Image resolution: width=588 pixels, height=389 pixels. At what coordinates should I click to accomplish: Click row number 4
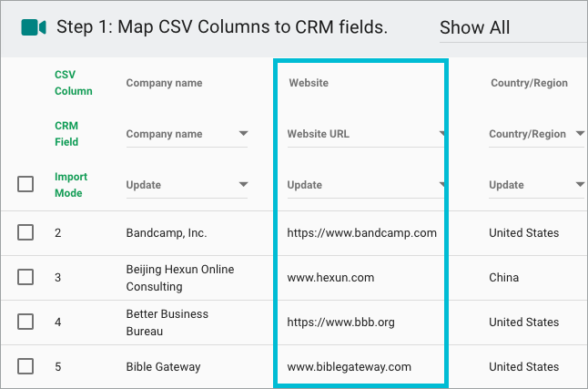click(57, 322)
